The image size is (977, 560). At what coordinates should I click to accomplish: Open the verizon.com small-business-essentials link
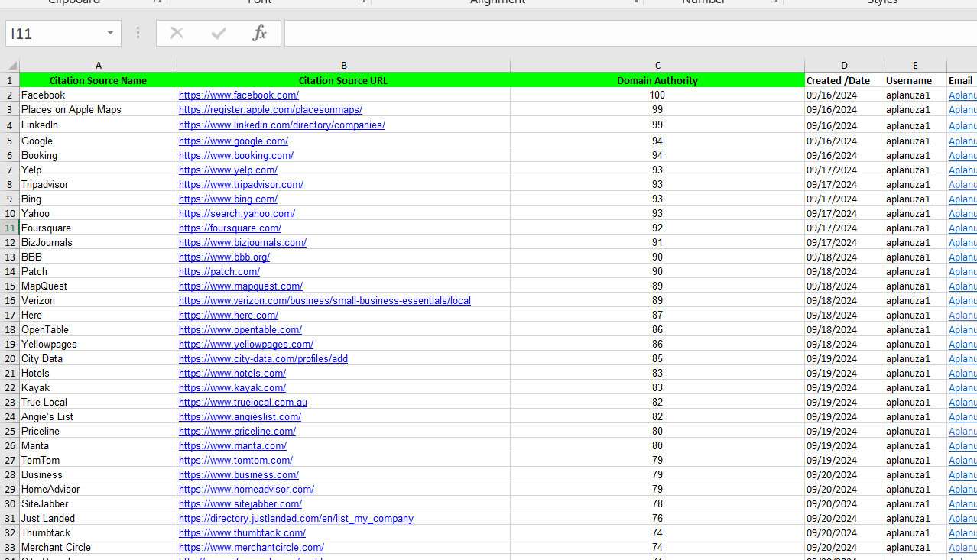pyautogui.click(x=325, y=301)
